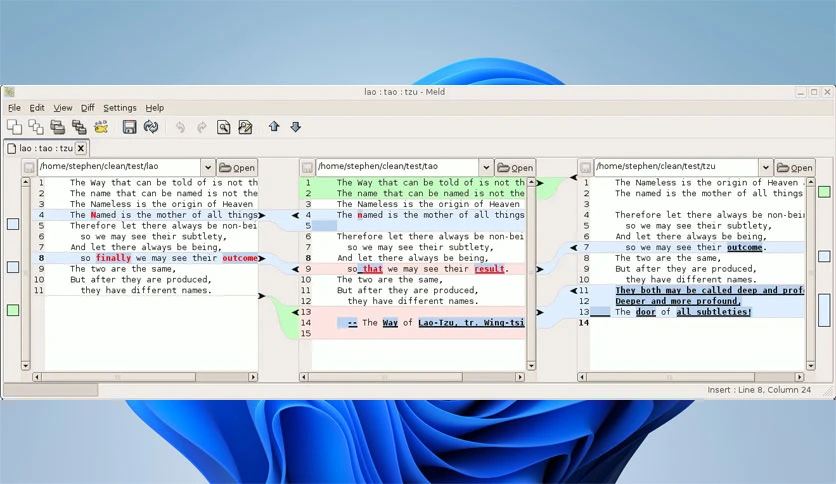
Task: Pull tao line 13 block left into lao
Action: 295,312
